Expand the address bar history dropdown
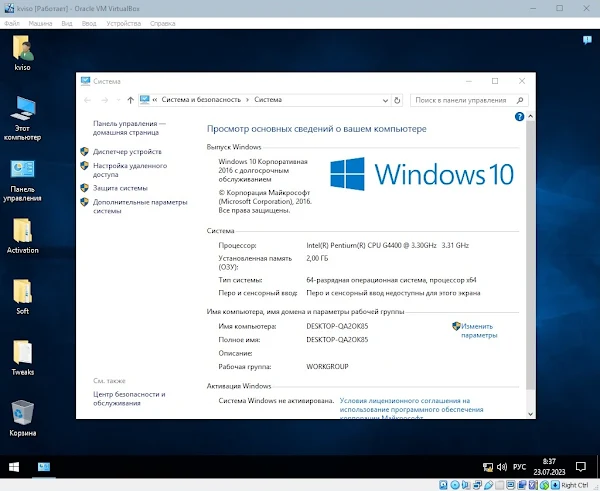The width and height of the screenshot is (600, 491). tap(385, 100)
